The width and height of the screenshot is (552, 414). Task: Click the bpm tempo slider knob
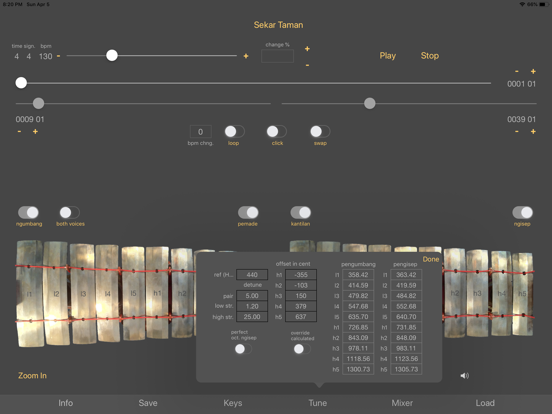click(112, 55)
